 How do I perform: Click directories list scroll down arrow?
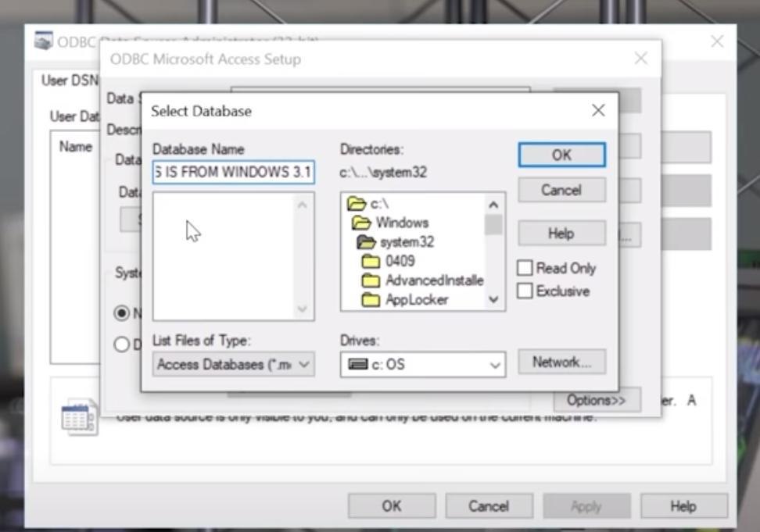(x=493, y=299)
